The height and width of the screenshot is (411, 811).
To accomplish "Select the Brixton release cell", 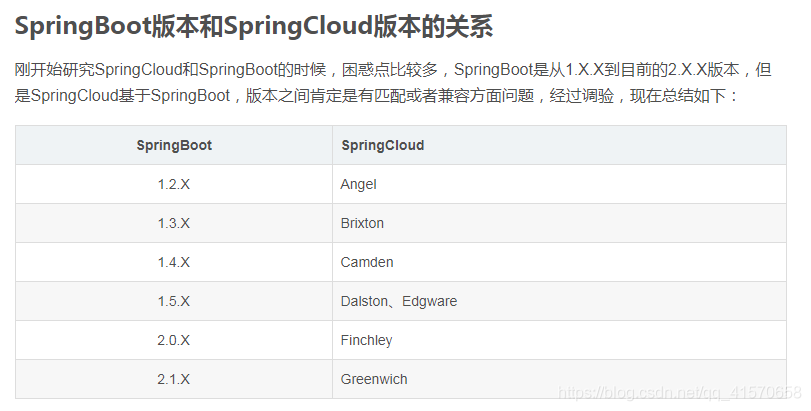I will tap(362, 223).
